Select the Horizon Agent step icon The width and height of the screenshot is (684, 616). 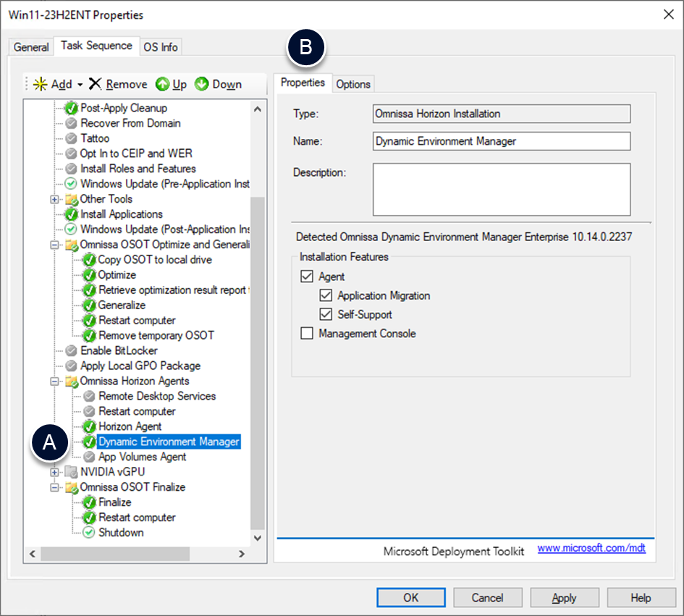88,426
